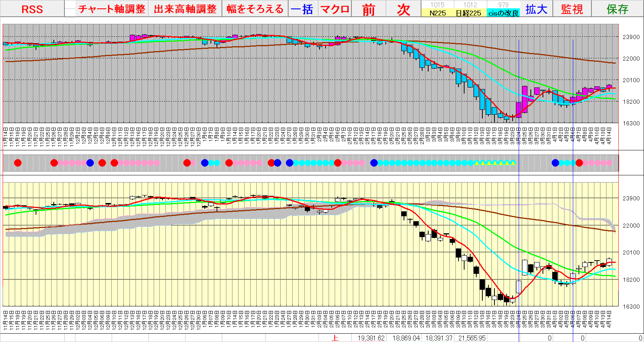Click the cyan cisの改良 cell
Viewport: 644px width, 342px height.
[503, 13]
